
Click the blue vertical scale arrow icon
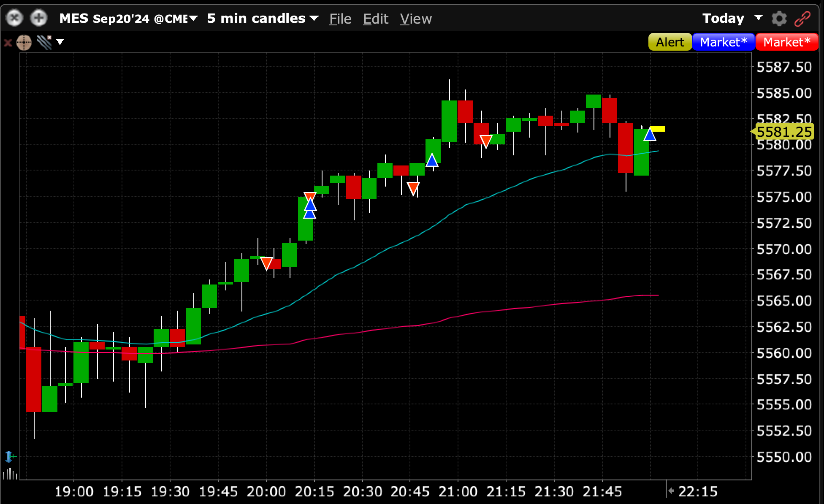(10, 456)
